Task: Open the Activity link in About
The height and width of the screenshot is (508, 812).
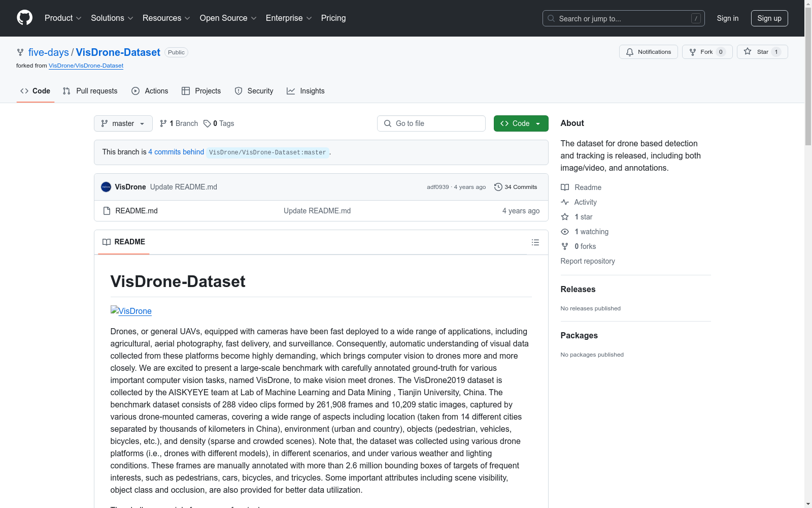Action: point(579,202)
